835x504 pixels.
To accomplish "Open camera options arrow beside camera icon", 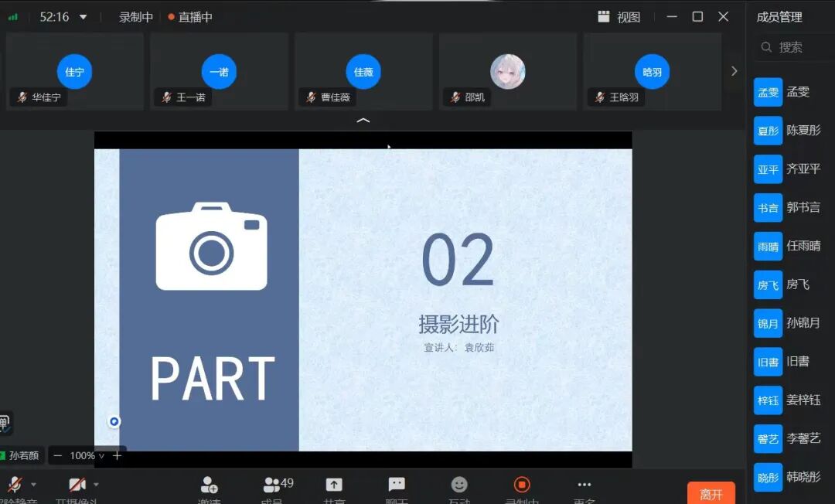I will 96,485.
